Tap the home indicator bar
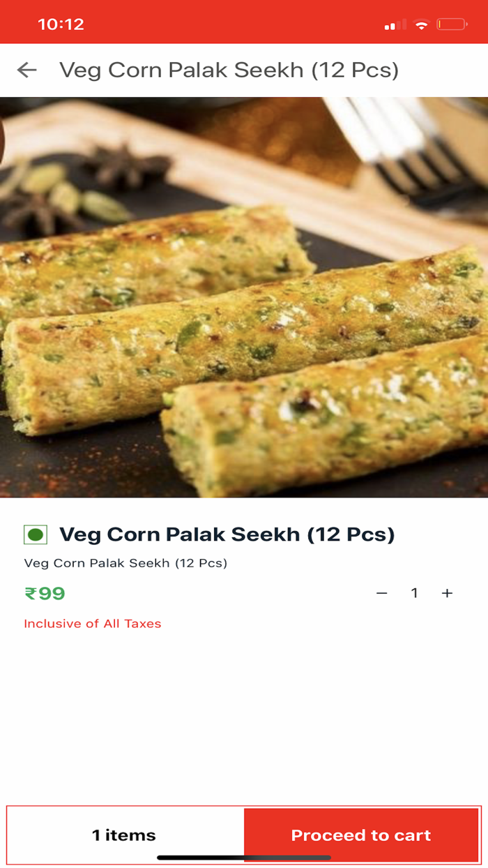488x868 pixels. 244,858
